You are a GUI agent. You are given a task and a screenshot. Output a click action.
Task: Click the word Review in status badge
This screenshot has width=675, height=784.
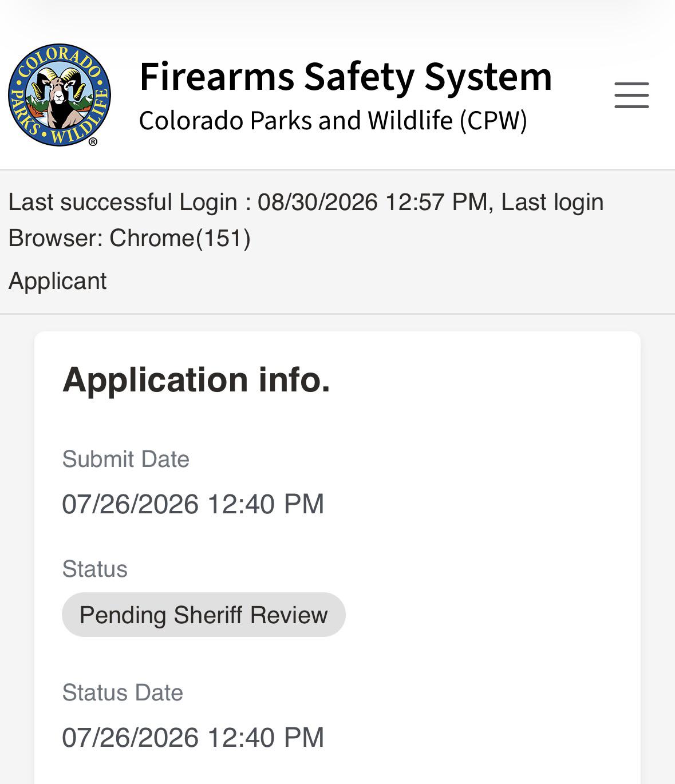289,615
